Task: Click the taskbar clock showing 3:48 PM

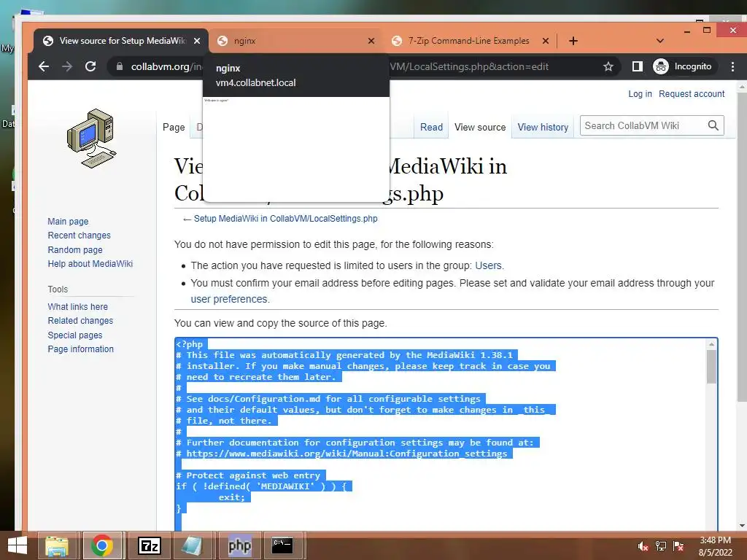Action: (x=715, y=546)
